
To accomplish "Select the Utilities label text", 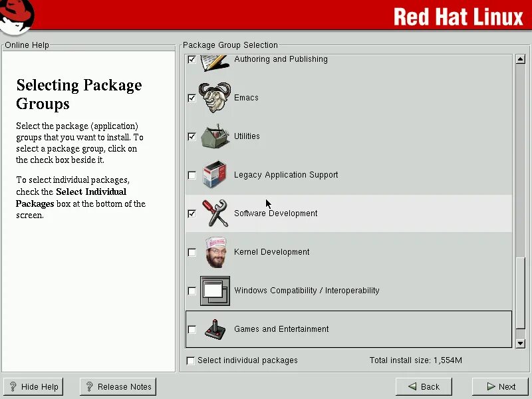I will (x=247, y=136).
